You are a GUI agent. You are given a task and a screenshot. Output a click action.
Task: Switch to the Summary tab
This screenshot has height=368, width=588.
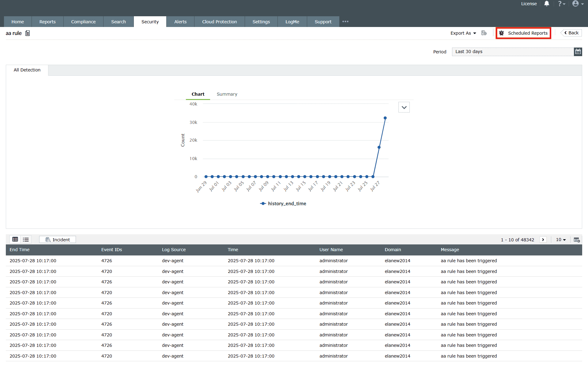coord(227,94)
